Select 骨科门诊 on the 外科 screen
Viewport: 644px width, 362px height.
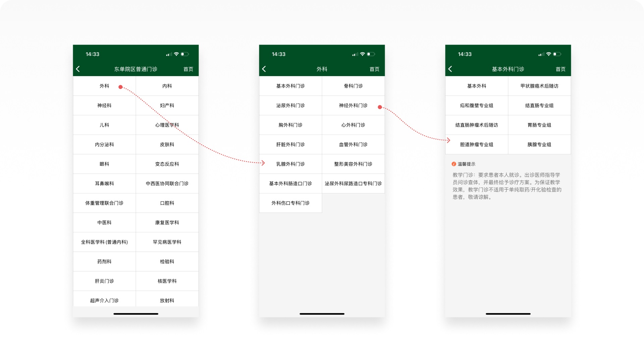[353, 86]
